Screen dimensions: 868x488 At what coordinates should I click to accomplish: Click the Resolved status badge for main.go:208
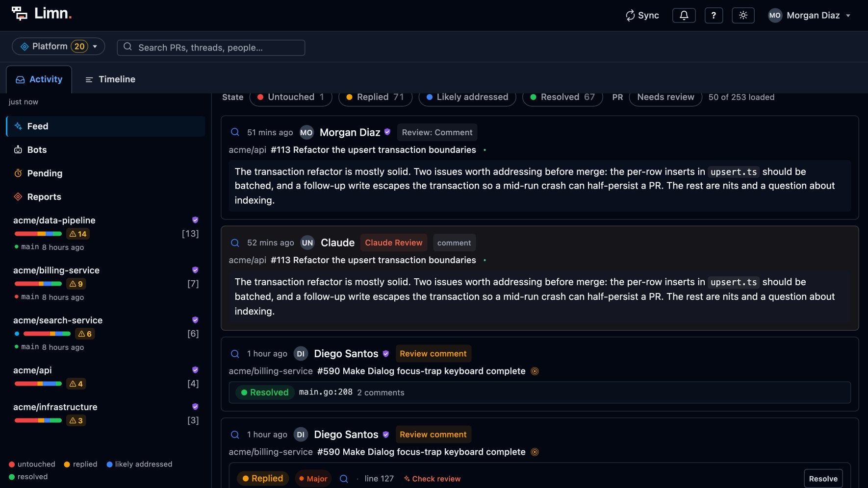coord(265,392)
